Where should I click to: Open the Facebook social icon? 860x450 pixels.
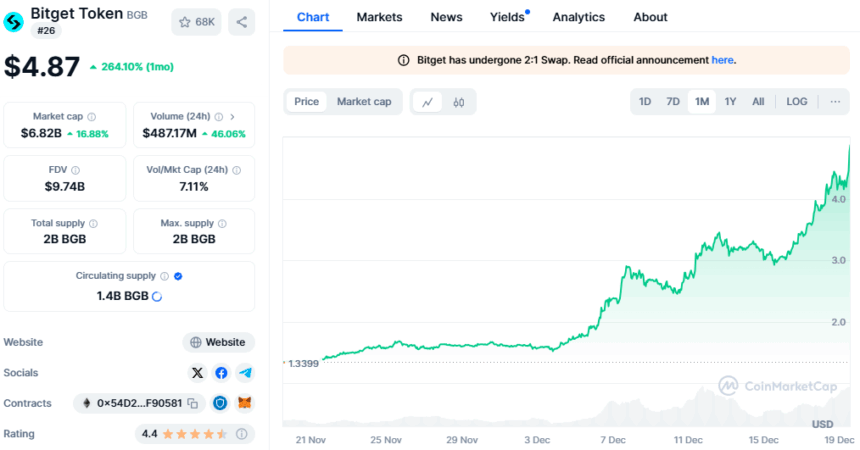[221, 373]
